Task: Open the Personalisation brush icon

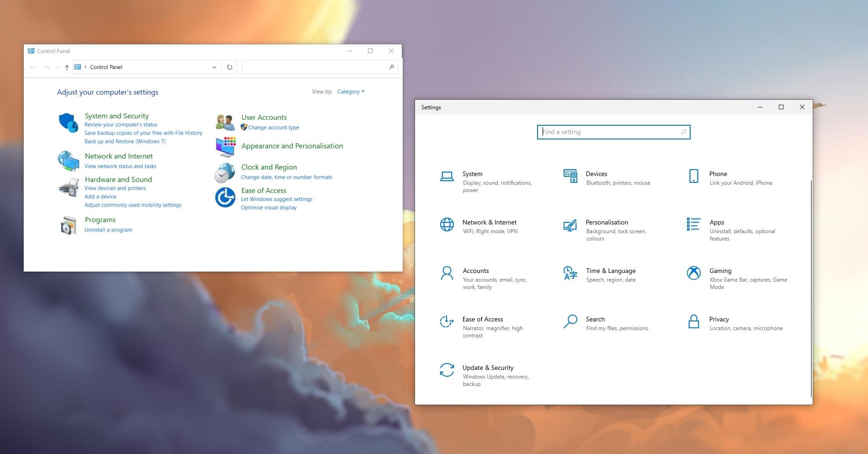Action: [570, 225]
